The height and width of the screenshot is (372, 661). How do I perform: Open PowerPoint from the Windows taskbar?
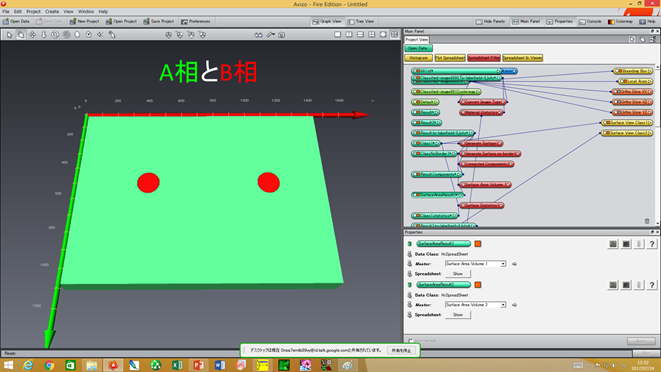point(198,365)
